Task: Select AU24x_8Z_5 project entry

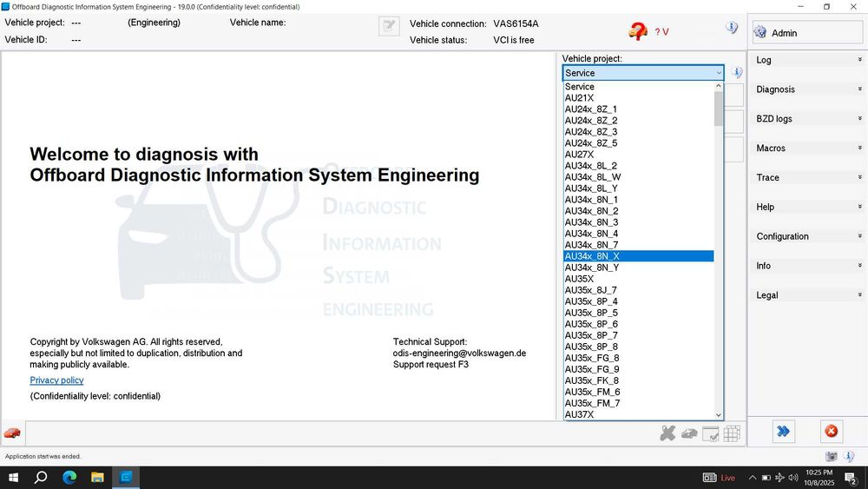Action: click(638, 143)
